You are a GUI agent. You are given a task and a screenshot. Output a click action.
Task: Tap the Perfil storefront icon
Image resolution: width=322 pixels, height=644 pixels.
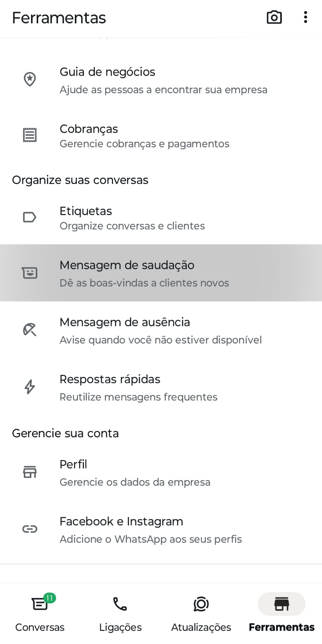[x=30, y=472]
